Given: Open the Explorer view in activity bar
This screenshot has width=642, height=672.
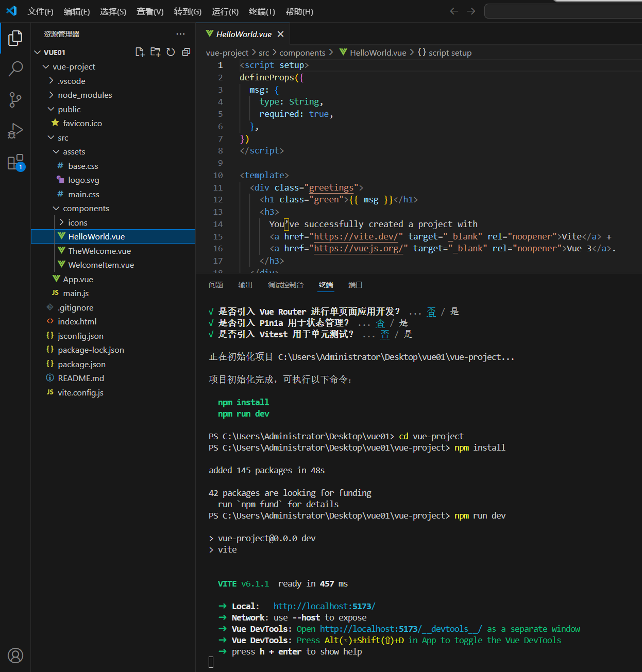Looking at the screenshot, I should coord(15,38).
